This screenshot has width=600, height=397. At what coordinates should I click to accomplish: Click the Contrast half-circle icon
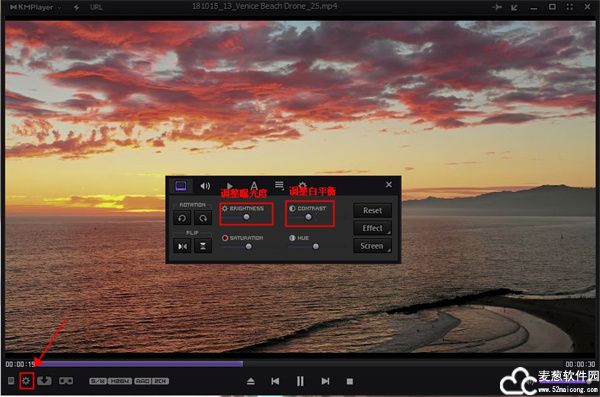(x=292, y=209)
